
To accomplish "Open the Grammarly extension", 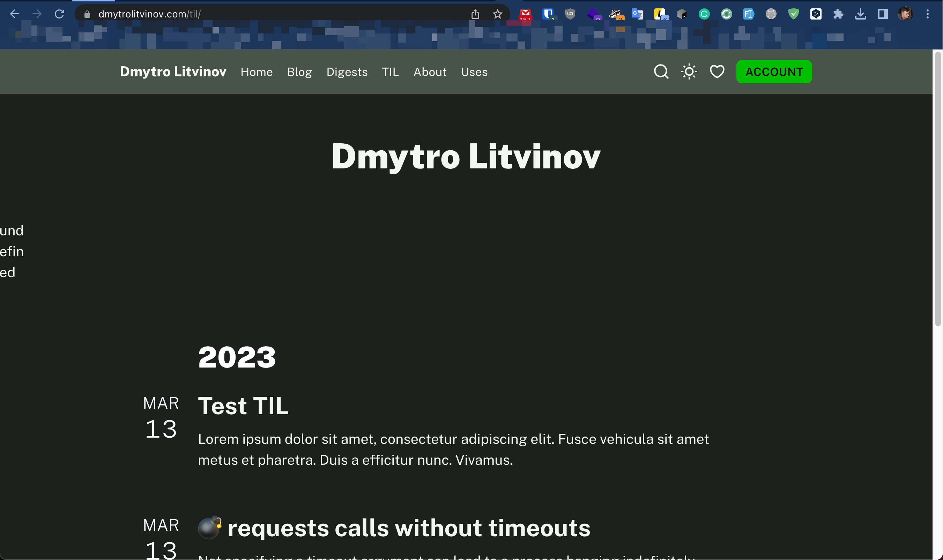I will click(x=704, y=14).
